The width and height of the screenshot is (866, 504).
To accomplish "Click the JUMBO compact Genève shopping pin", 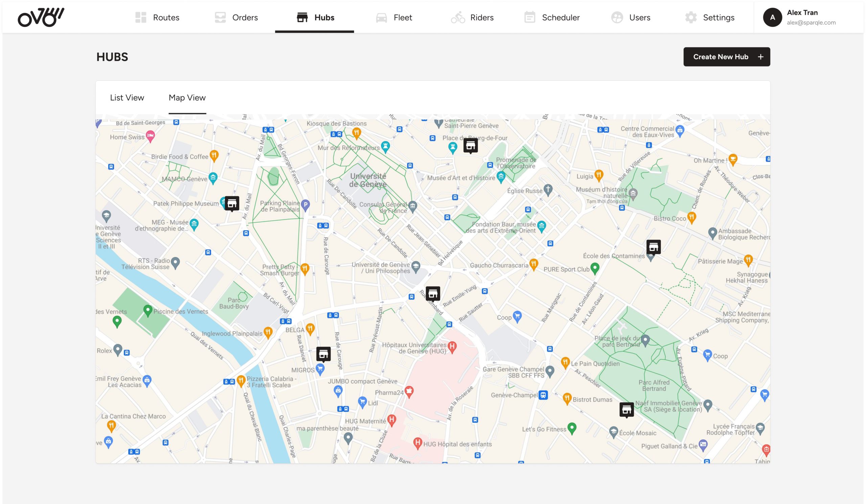I will 338,391.
